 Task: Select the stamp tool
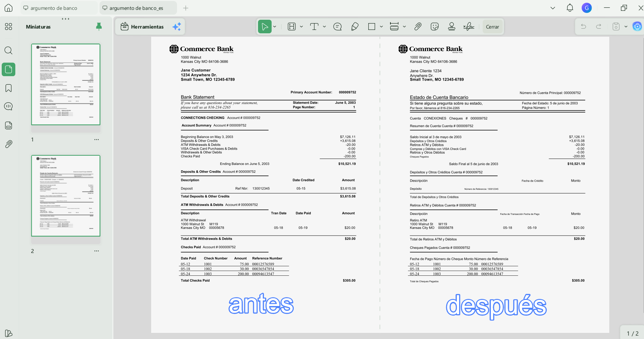tap(452, 27)
